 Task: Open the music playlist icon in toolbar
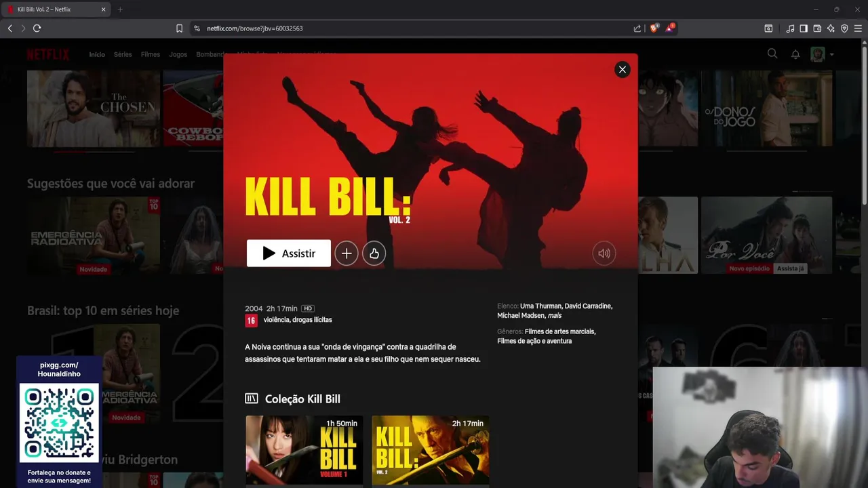pyautogui.click(x=790, y=28)
